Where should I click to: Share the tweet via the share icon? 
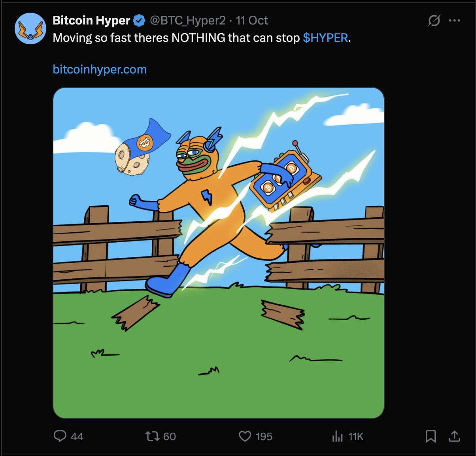(x=454, y=437)
